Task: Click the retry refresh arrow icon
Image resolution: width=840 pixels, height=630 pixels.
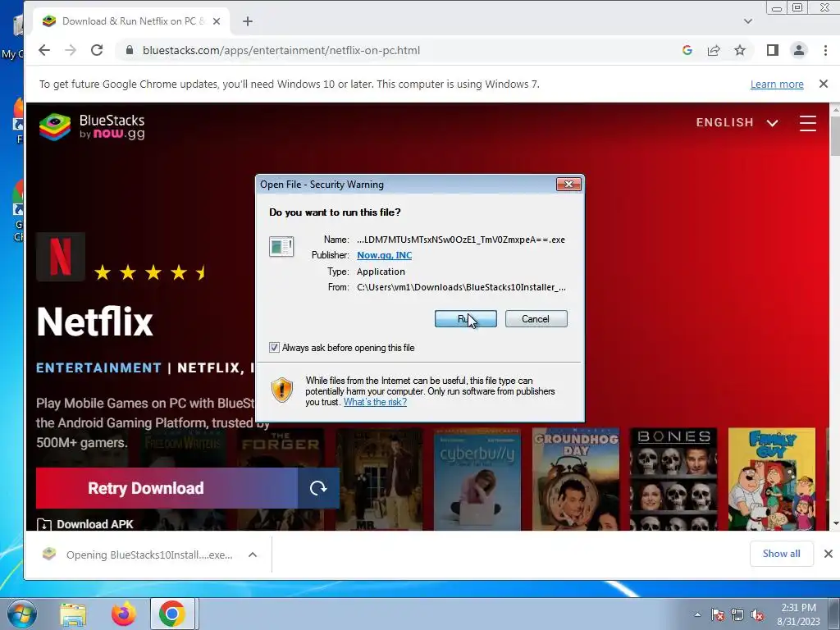Action: pos(318,488)
